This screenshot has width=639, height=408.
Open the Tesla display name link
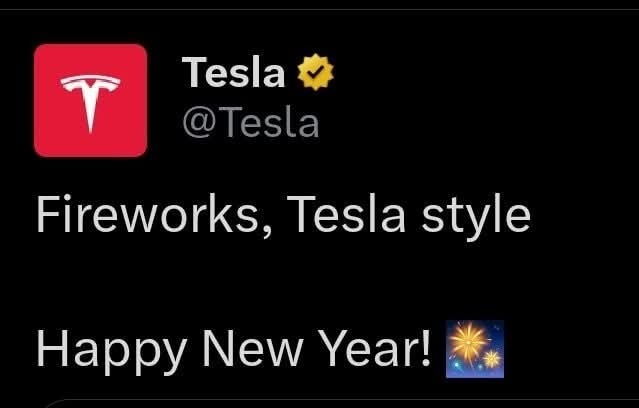pyautogui.click(x=234, y=73)
